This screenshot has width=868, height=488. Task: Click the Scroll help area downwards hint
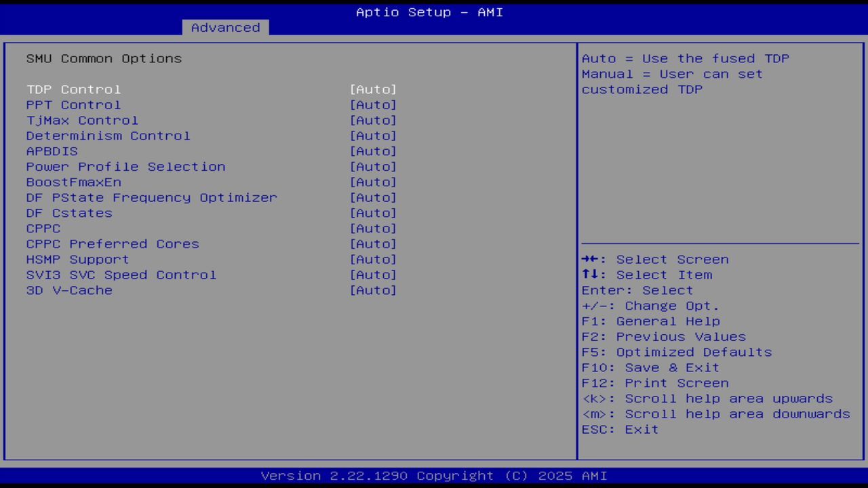click(x=716, y=414)
